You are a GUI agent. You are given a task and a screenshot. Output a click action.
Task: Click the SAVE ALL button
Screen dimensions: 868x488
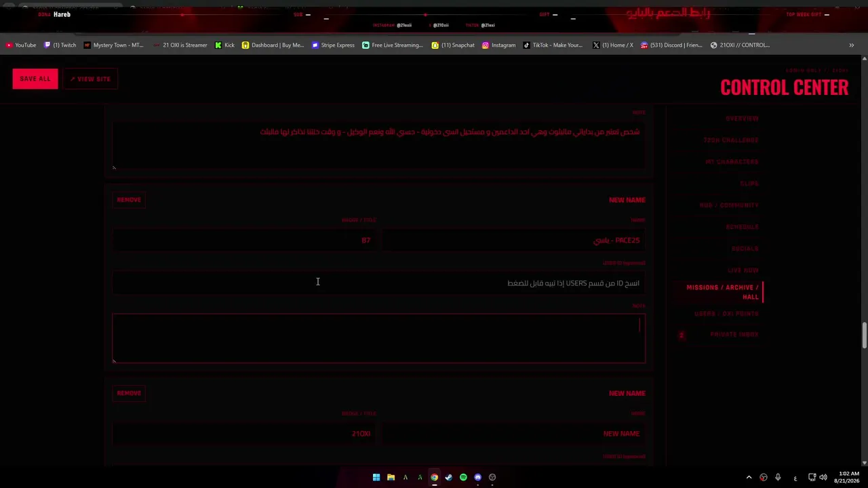[35, 79]
